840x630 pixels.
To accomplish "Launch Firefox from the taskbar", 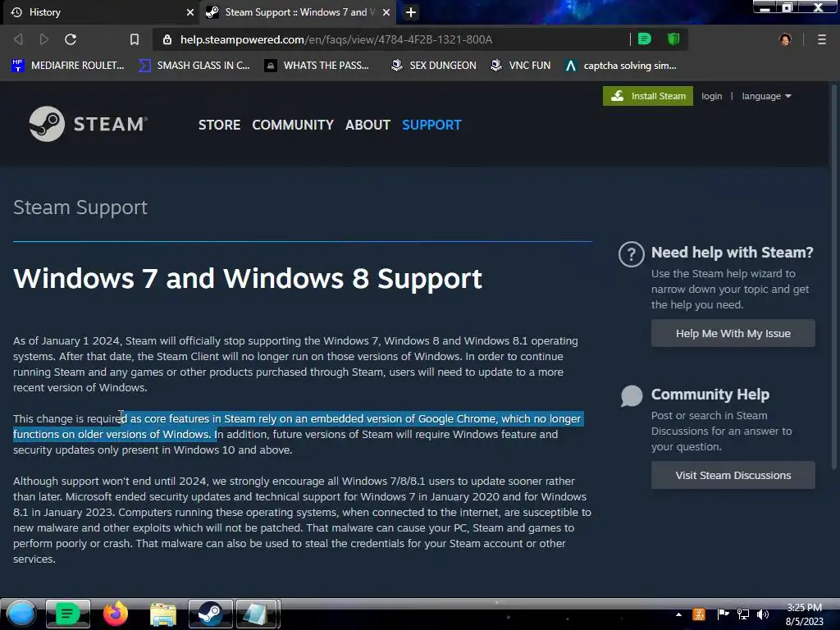I will click(x=116, y=614).
